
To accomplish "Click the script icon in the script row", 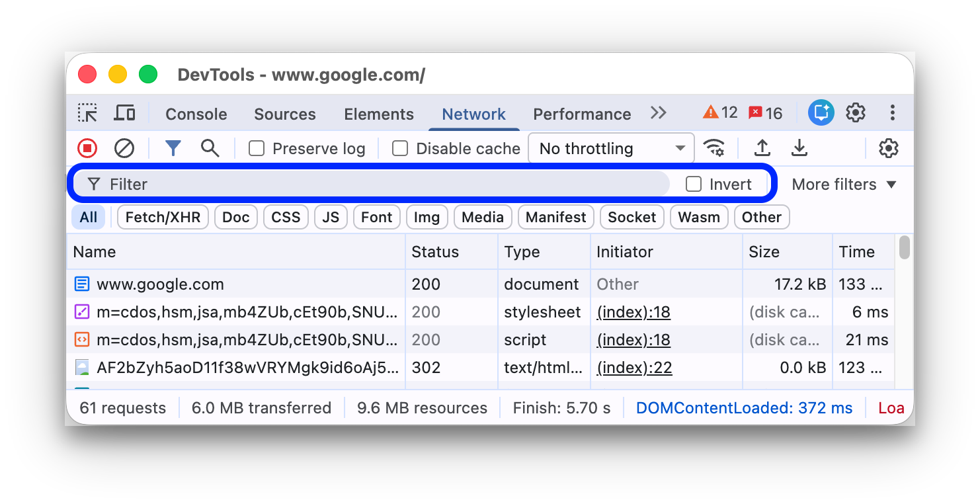I will click(x=82, y=340).
